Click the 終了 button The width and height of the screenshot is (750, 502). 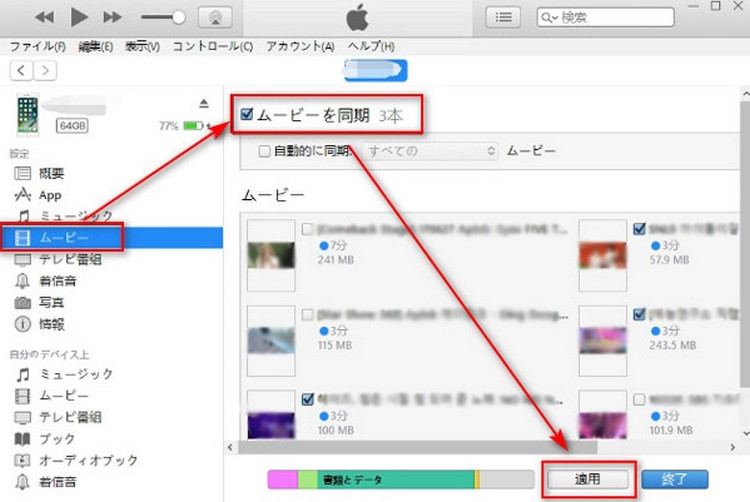(674, 479)
